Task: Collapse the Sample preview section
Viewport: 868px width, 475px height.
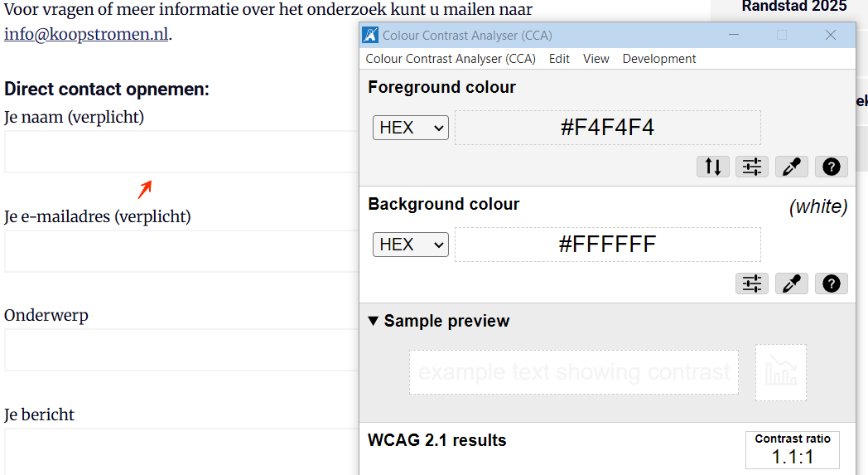Action: point(374,321)
